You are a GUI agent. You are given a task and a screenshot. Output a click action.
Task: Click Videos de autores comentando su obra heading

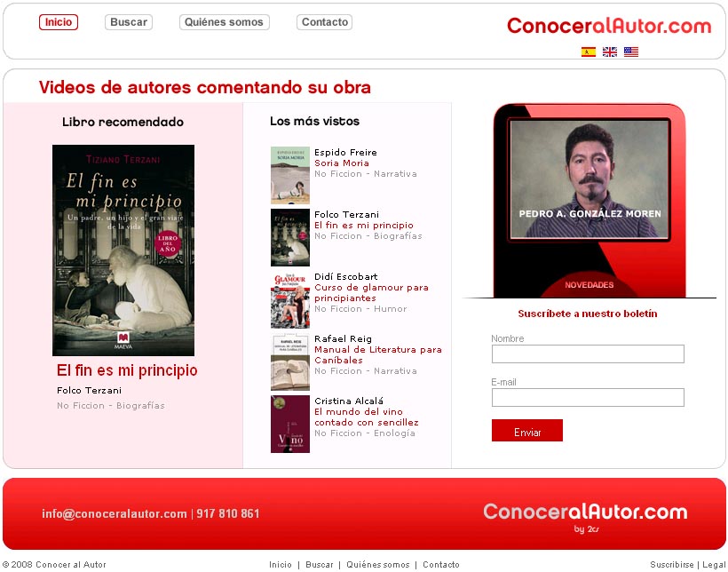coord(205,87)
